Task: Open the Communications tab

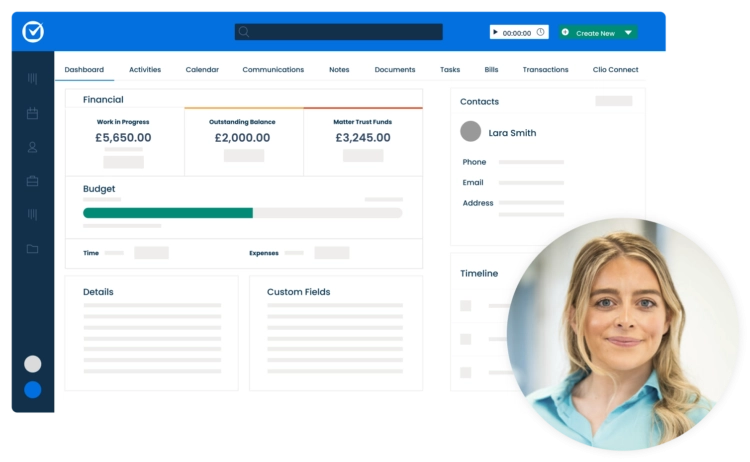Action: [x=273, y=70]
